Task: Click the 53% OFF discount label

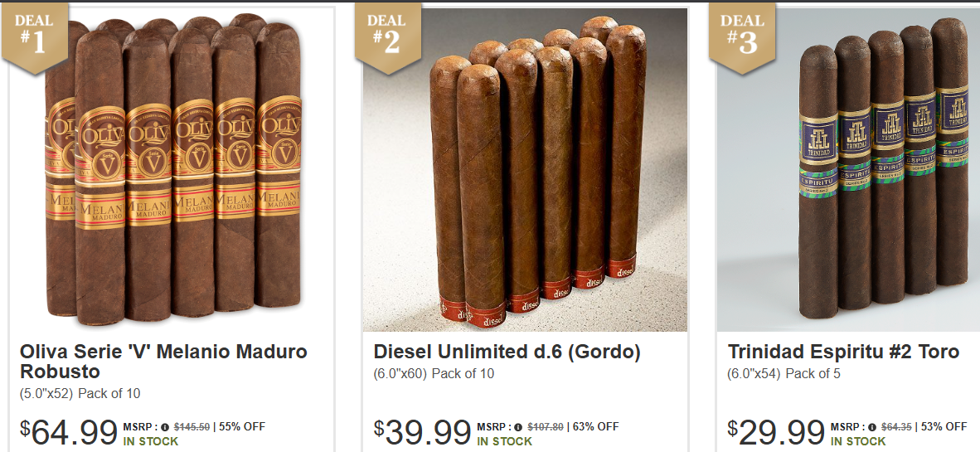Action: pos(944,428)
